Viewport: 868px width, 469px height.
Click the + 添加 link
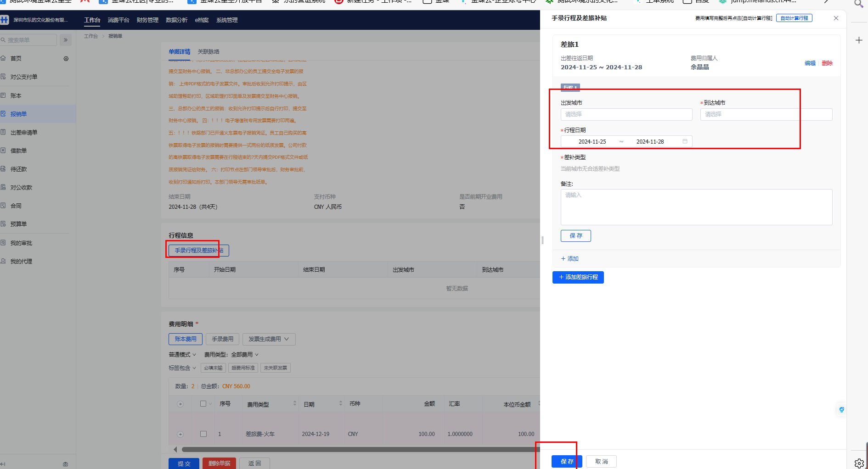click(x=569, y=259)
